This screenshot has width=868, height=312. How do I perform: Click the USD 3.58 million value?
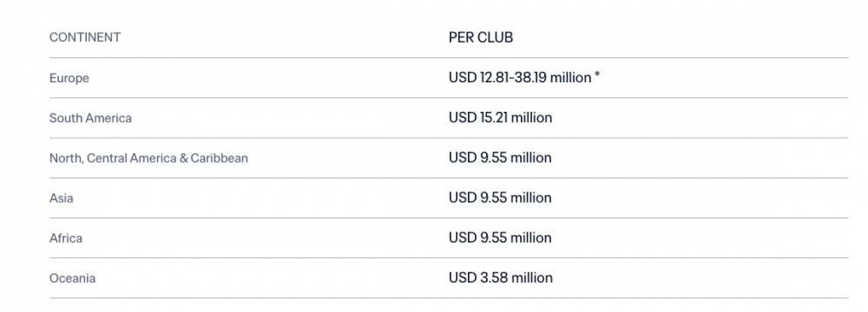pyautogui.click(x=501, y=277)
